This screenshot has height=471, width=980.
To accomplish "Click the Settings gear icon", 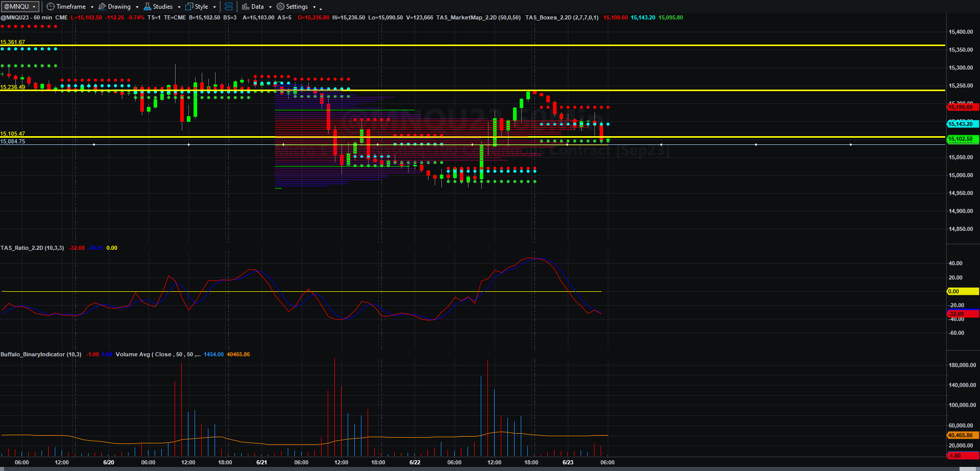I will coord(281,7).
